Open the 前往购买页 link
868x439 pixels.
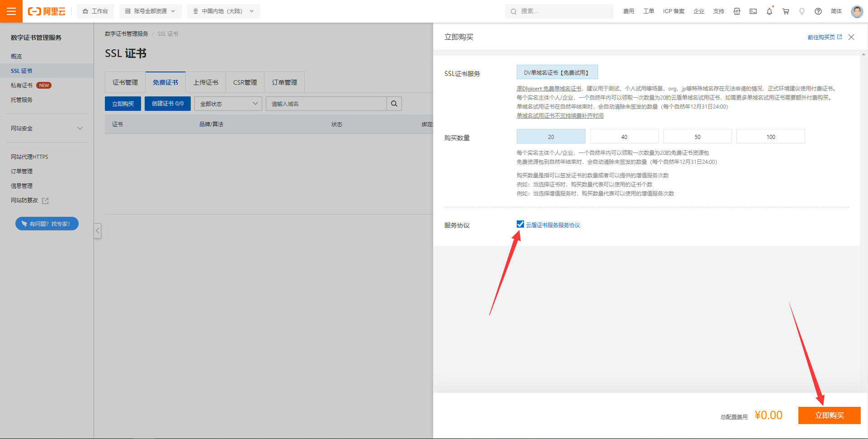pyautogui.click(x=825, y=37)
